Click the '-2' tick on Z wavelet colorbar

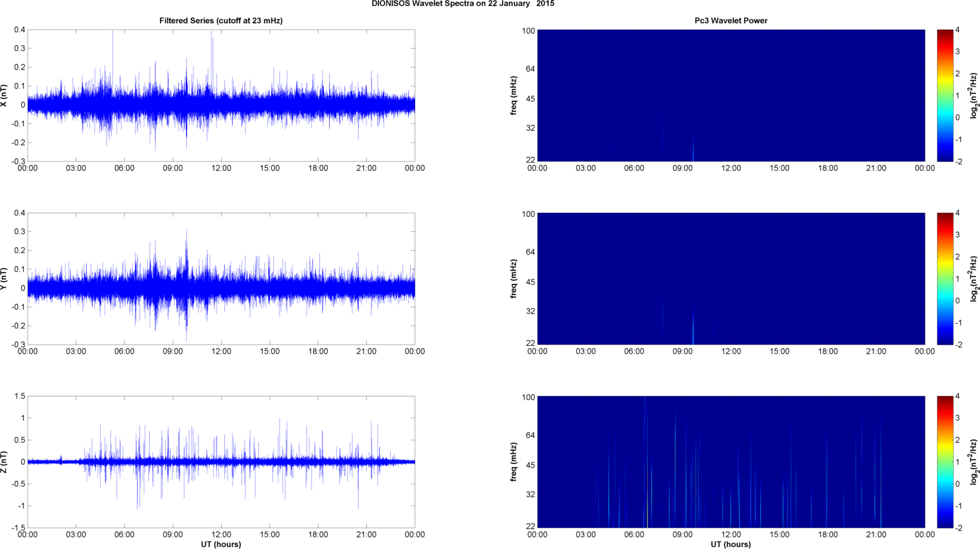pos(958,528)
